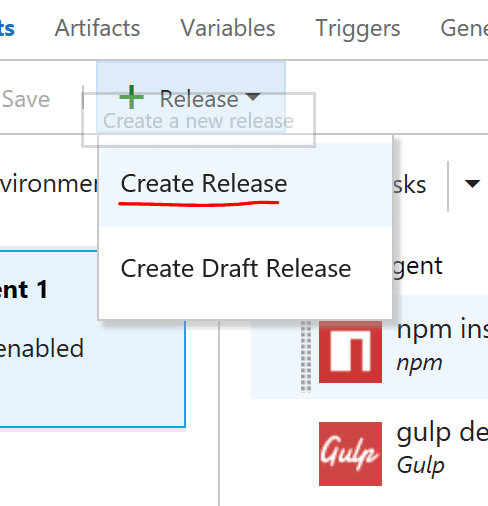This screenshot has width=488, height=506.
Task: Click the add tasks label
Action: pyautogui.click(x=409, y=185)
